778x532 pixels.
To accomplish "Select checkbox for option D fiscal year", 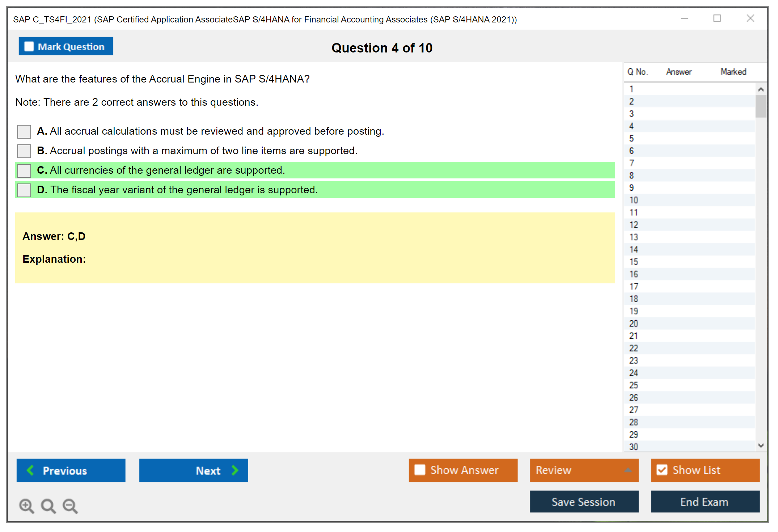I will (24, 190).
